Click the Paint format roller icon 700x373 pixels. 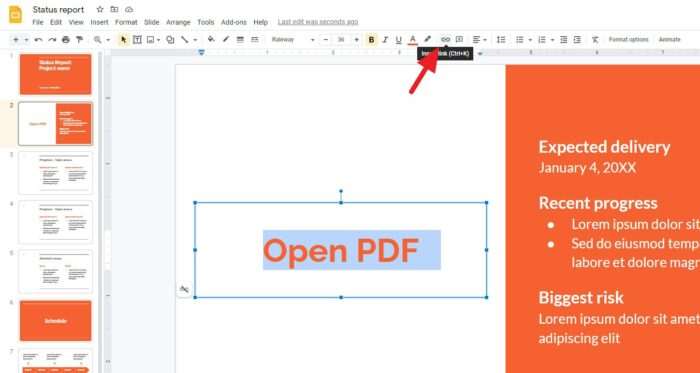pos(79,40)
